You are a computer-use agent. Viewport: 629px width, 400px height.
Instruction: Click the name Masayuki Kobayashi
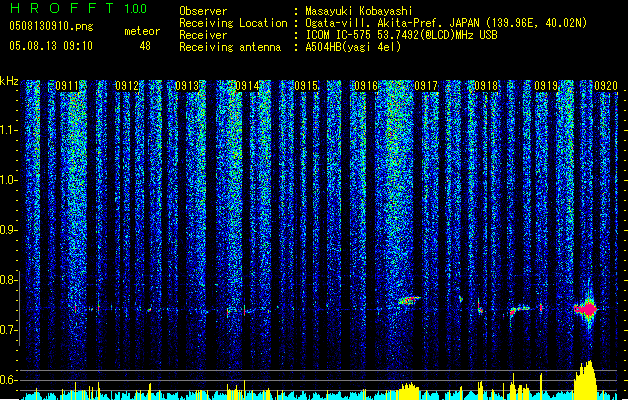pos(359,11)
